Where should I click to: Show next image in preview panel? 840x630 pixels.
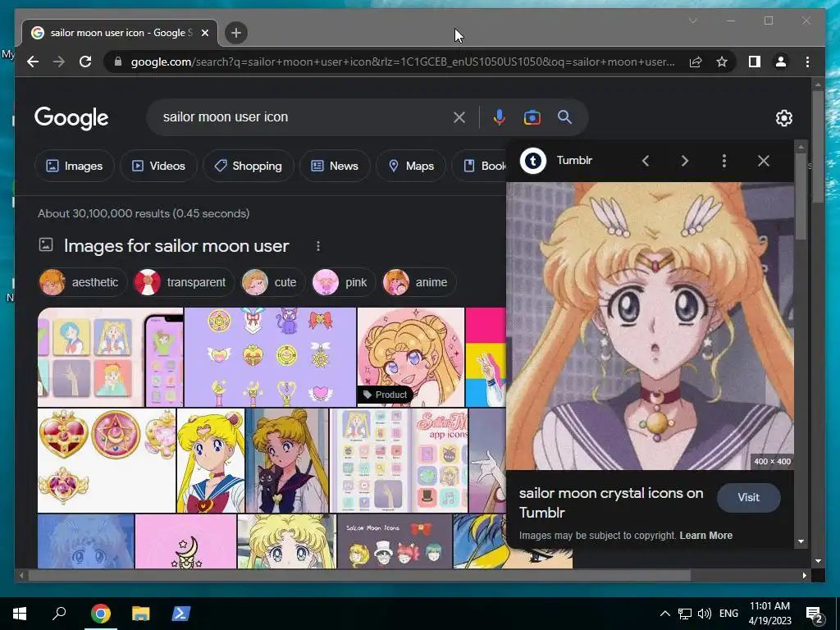pos(685,161)
